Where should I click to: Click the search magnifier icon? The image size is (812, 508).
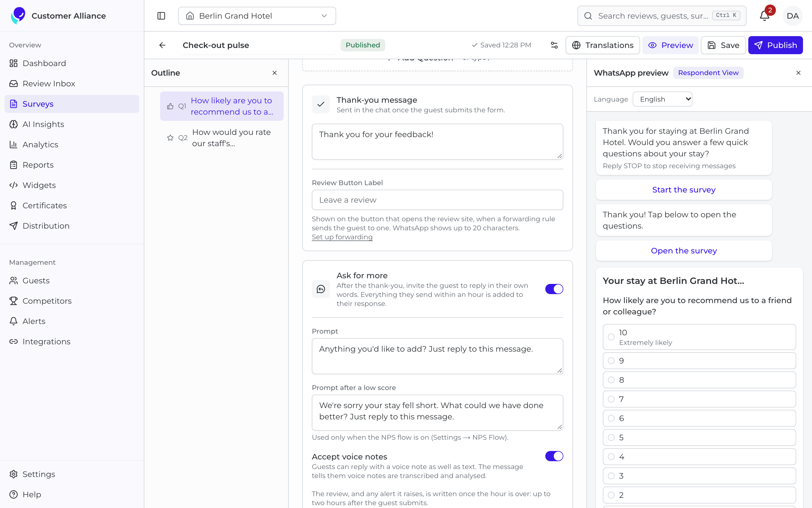pos(588,16)
